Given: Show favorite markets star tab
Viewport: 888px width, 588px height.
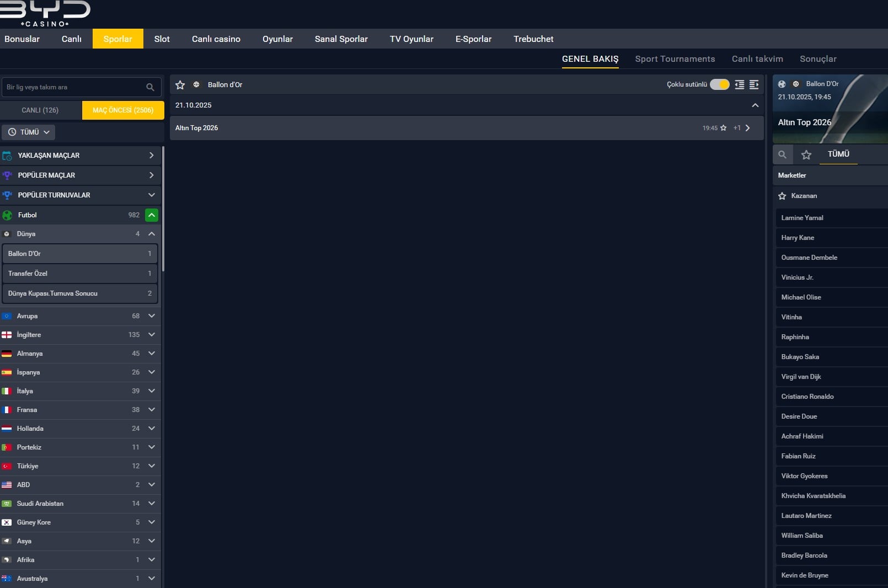Looking at the screenshot, I should (806, 155).
